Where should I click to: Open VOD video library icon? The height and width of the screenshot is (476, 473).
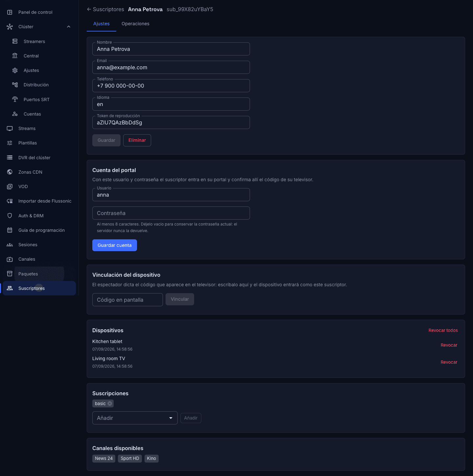[x=10, y=186]
